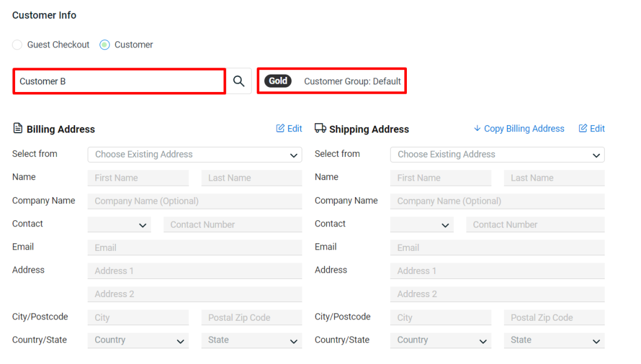Expand the shipping State dropdown

554,340
